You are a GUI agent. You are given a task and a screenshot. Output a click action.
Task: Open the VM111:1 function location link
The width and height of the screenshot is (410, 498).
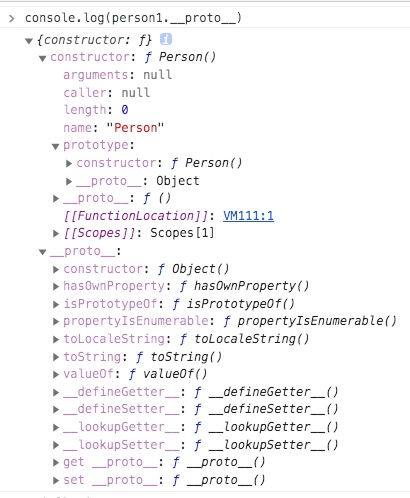point(248,216)
